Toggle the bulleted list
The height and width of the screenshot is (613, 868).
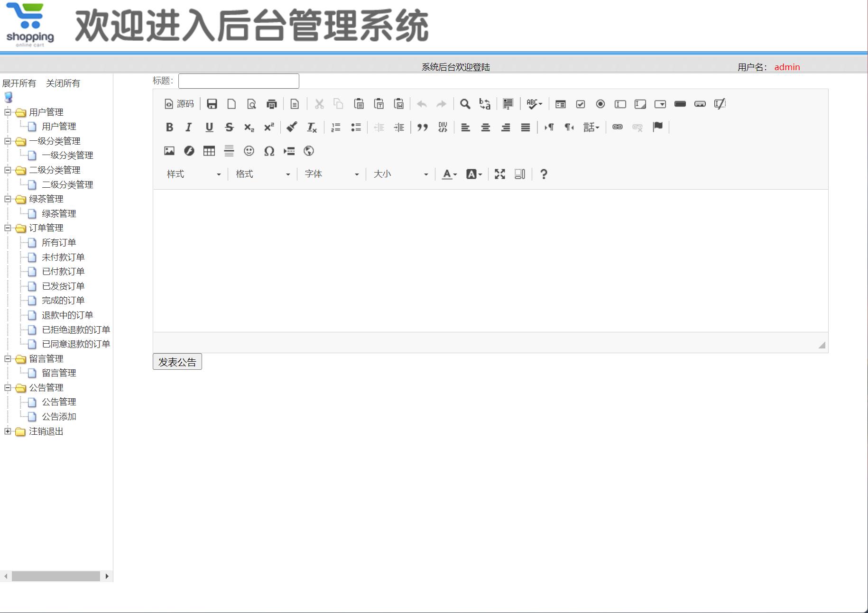[x=356, y=127]
